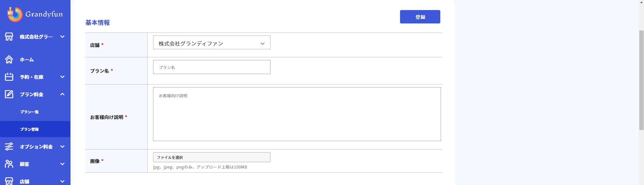Click the house icon for ホーム

point(9,59)
